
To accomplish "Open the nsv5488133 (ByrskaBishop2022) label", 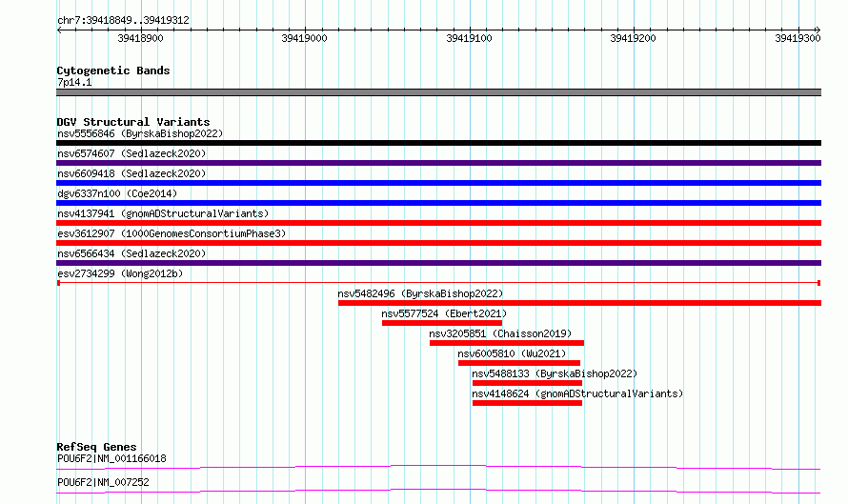I will click(555, 373).
